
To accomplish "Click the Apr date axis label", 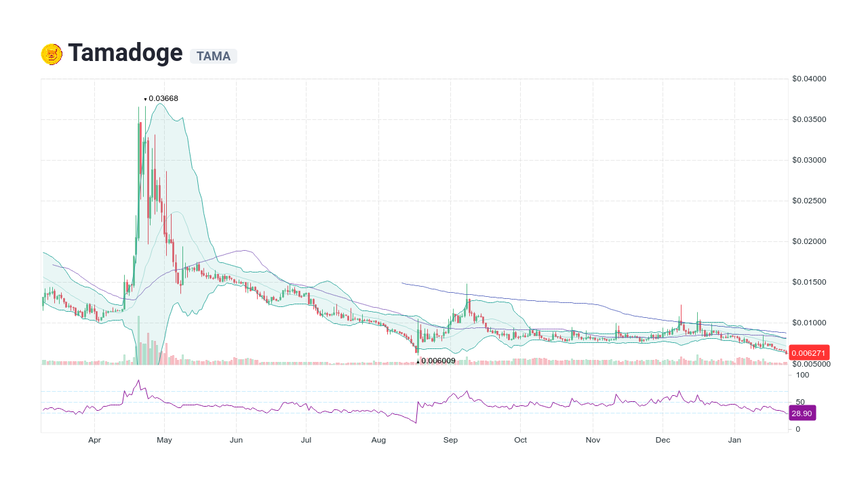I will [x=94, y=440].
